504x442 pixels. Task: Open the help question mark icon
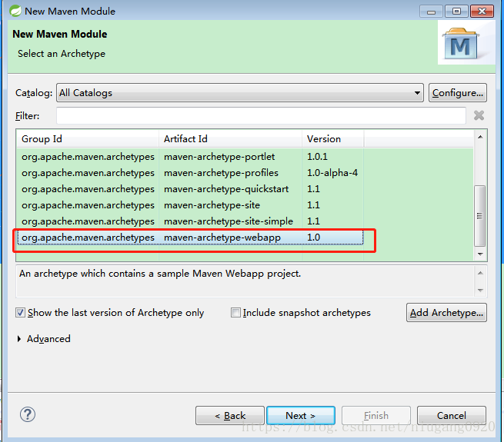click(x=28, y=414)
